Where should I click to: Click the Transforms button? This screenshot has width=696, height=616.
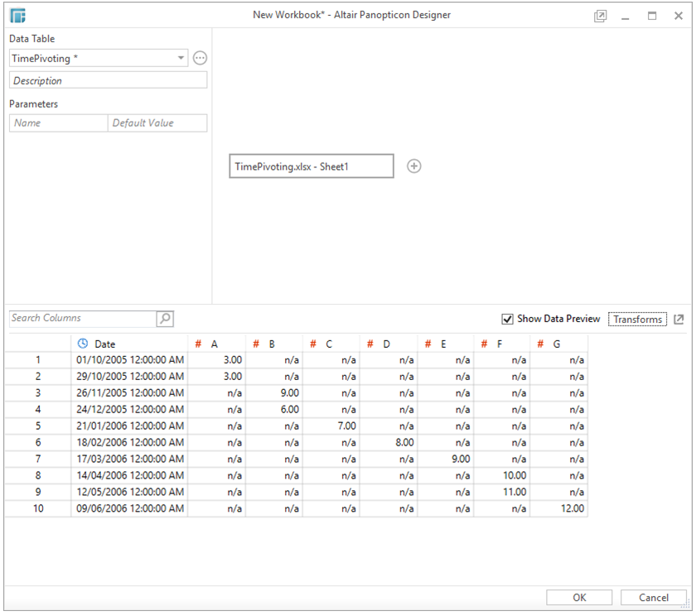click(637, 320)
